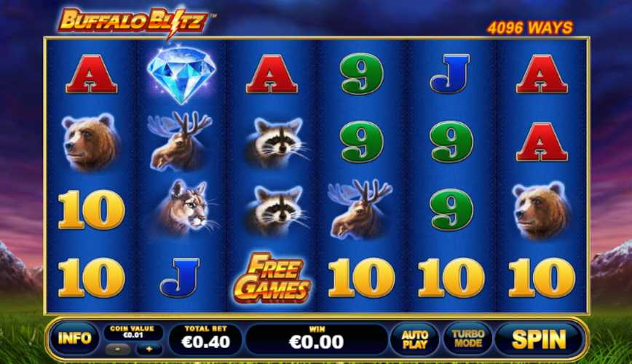Enable Turbo Mode
Image resolution: width=632 pixels, height=364 pixels.
click(467, 339)
